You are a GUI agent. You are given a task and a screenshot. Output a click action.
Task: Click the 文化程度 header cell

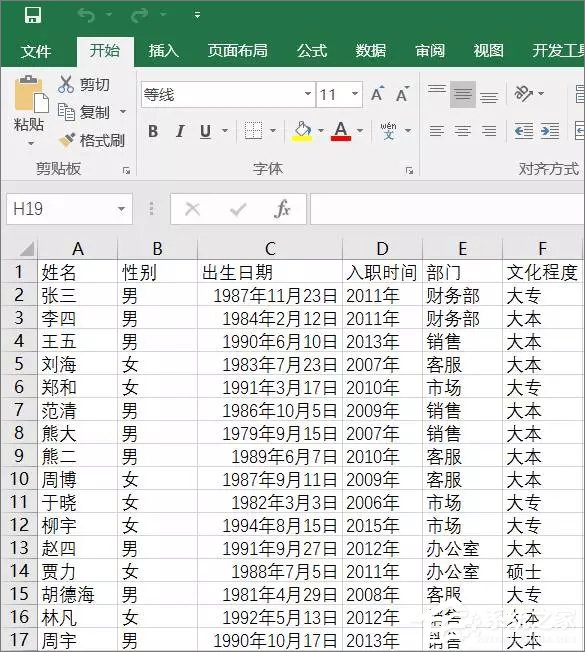[x=542, y=273]
